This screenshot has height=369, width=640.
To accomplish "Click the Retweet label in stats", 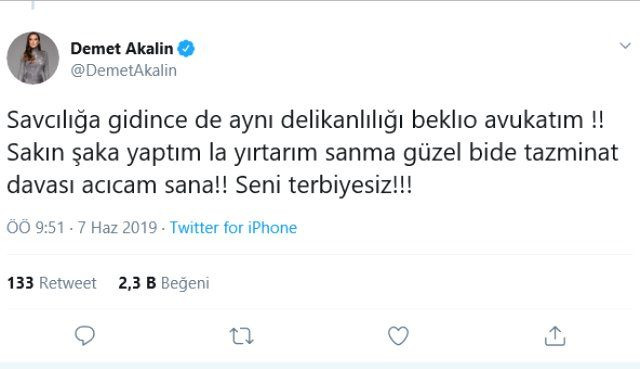I will coord(68,283).
